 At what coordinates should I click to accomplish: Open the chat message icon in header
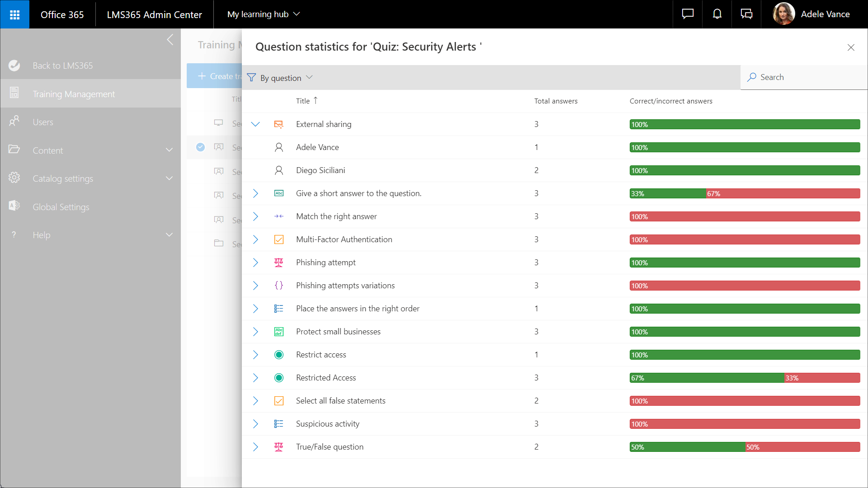click(x=688, y=14)
